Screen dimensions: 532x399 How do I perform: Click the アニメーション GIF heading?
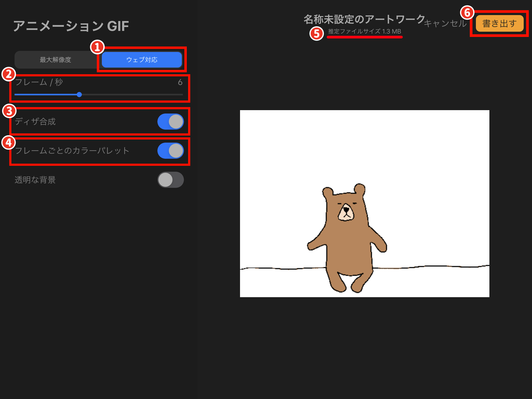tap(71, 25)
